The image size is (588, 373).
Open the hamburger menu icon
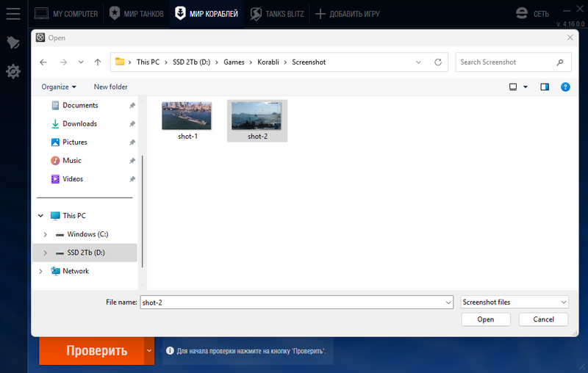pos(13,14)
